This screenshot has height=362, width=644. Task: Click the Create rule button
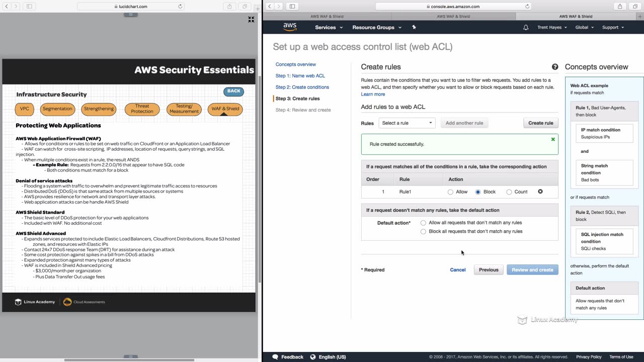tap(541, 123)
